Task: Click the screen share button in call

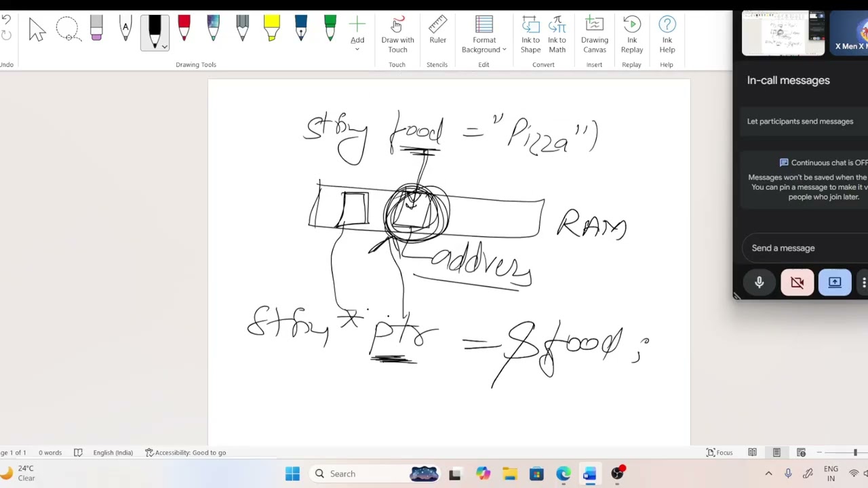Action: point(835,283)
